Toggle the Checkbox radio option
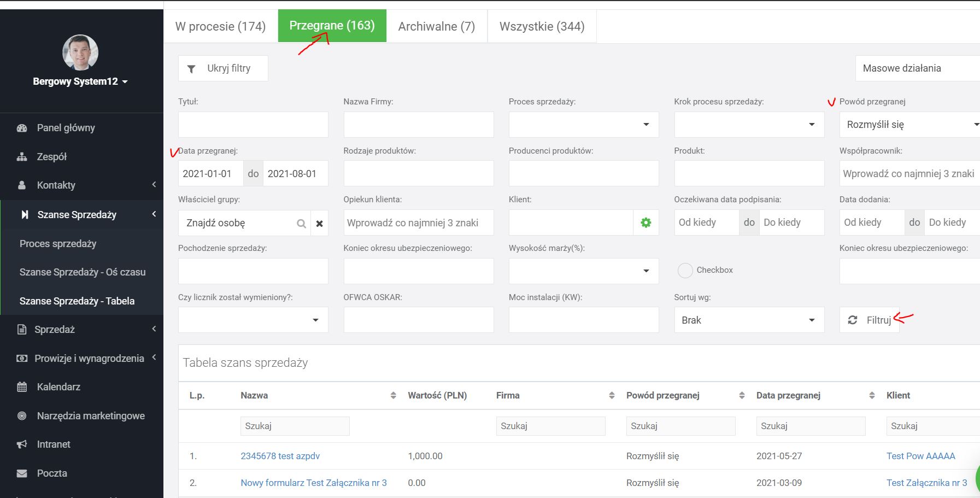 click(685, 270)
